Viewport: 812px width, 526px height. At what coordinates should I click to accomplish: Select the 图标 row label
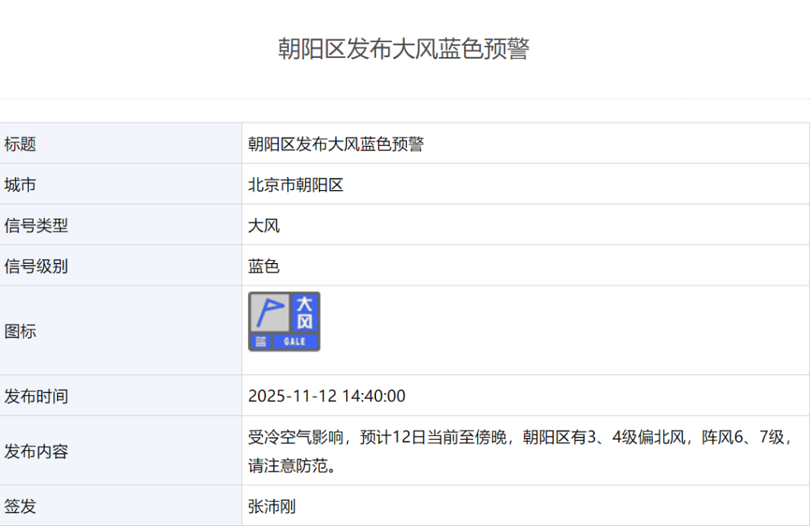point(20,331)
